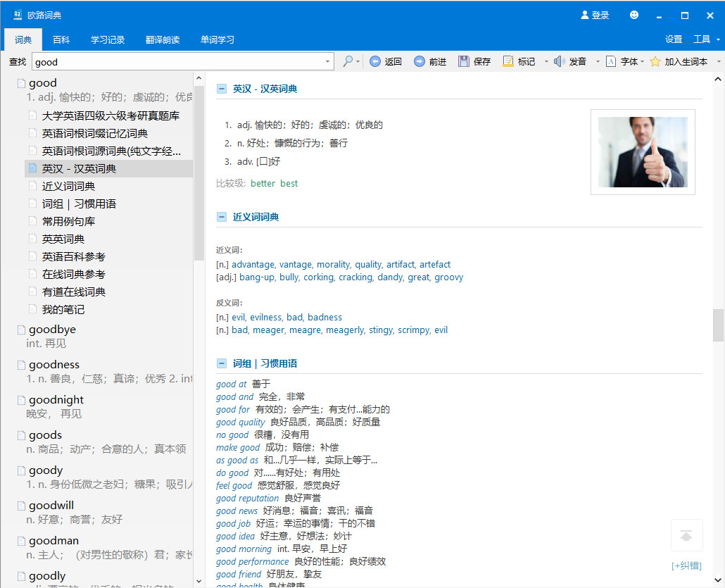
Task: Click the left word list scrollbar thumb
Action: (198, 173)
